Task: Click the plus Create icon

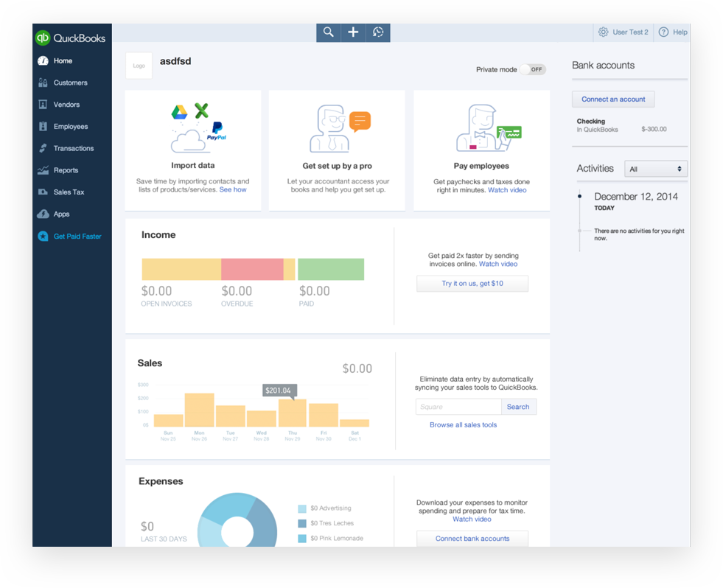Action: point(353,32)
